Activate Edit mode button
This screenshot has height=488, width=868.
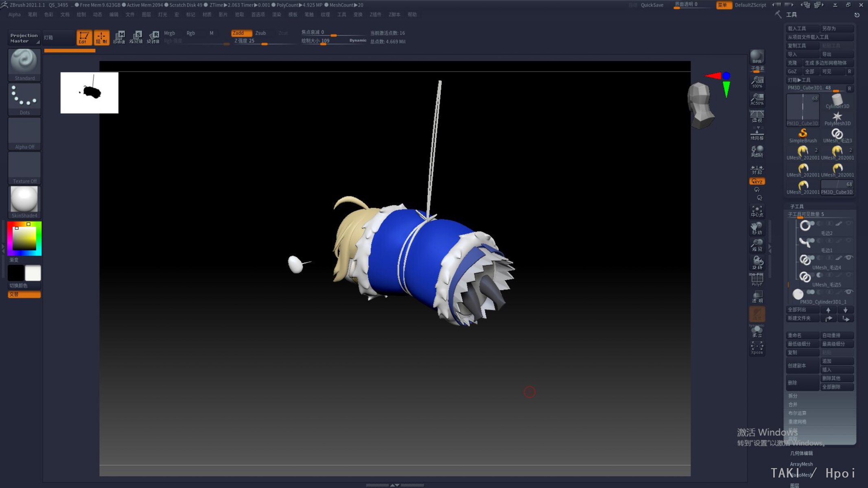tap(84, 37)
